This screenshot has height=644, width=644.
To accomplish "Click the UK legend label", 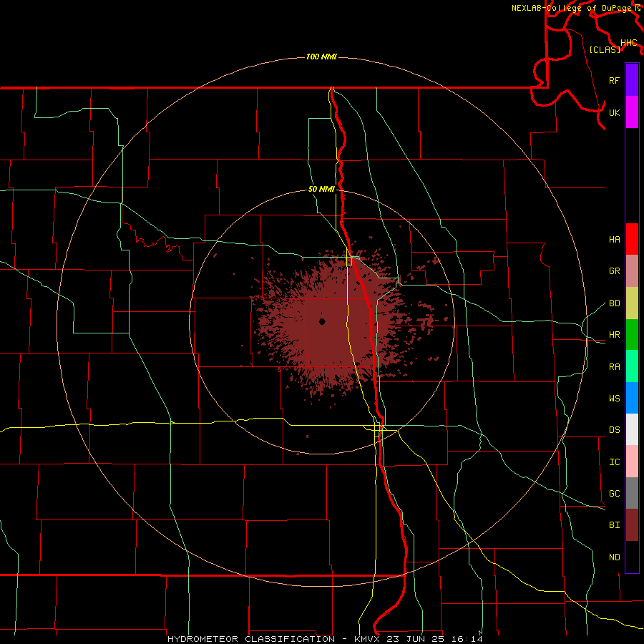I will (x=615, y=112).
